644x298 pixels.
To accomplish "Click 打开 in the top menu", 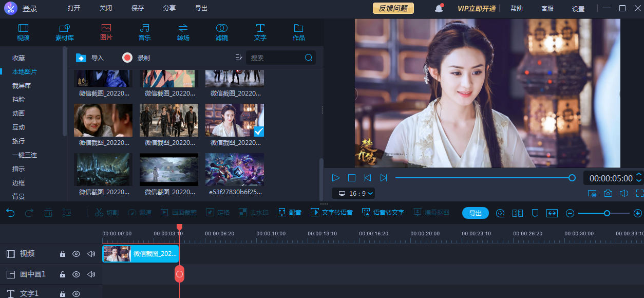I will (x=74, y=8).
